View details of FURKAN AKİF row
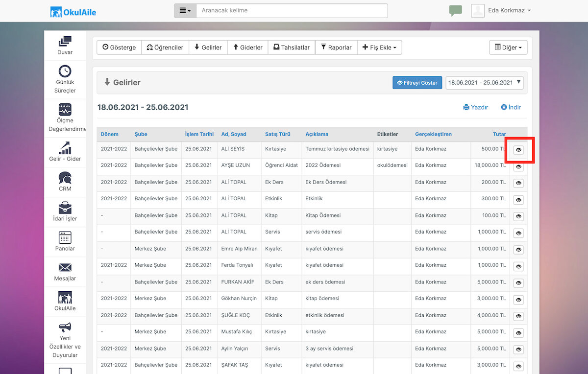Screen dimensions: 588x374 pos(518,283)
